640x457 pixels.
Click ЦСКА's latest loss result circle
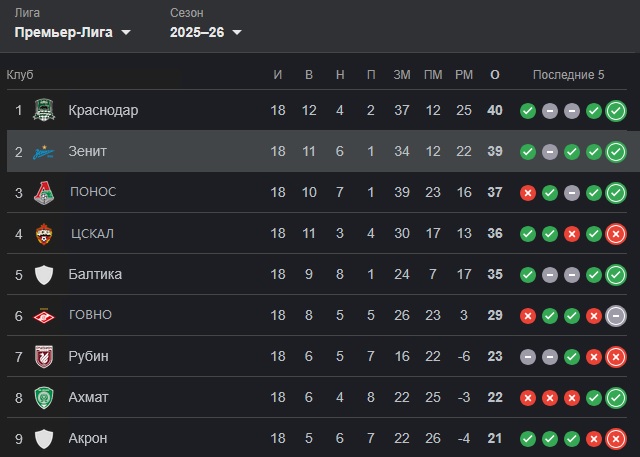(x=616, y=234)
